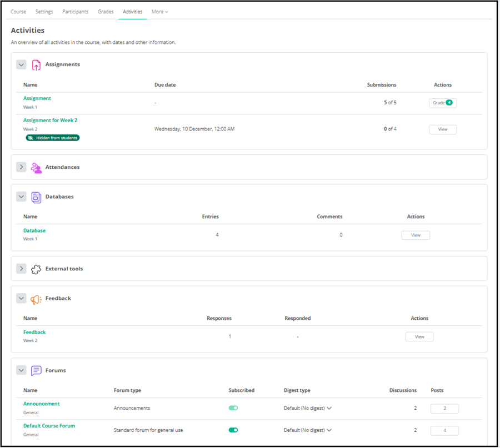
Task: Toggle subscription for the Announcement forum
Action: [233, 407]
